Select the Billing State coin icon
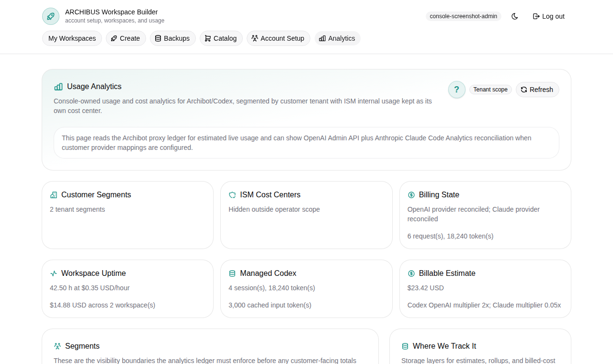The image size is (613, 364). click(411, 194)
